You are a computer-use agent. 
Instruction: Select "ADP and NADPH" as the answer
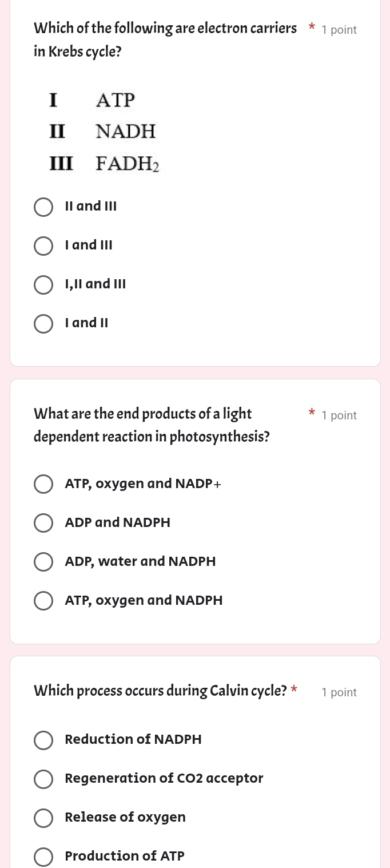[43, 522]
